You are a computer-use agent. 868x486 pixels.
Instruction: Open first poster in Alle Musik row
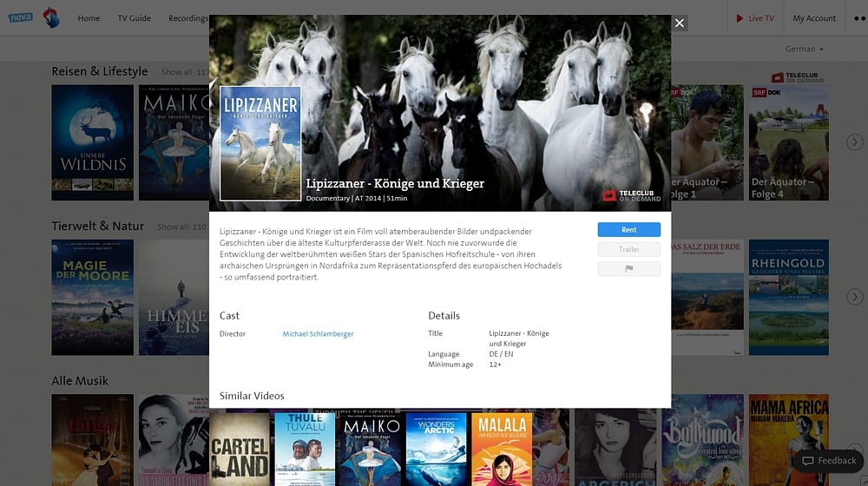[x=93, y=440]
